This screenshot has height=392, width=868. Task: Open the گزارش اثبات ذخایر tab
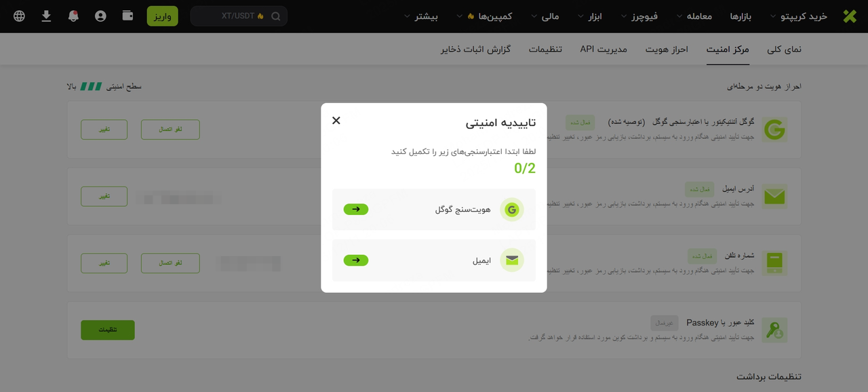[x=476, y=50]
